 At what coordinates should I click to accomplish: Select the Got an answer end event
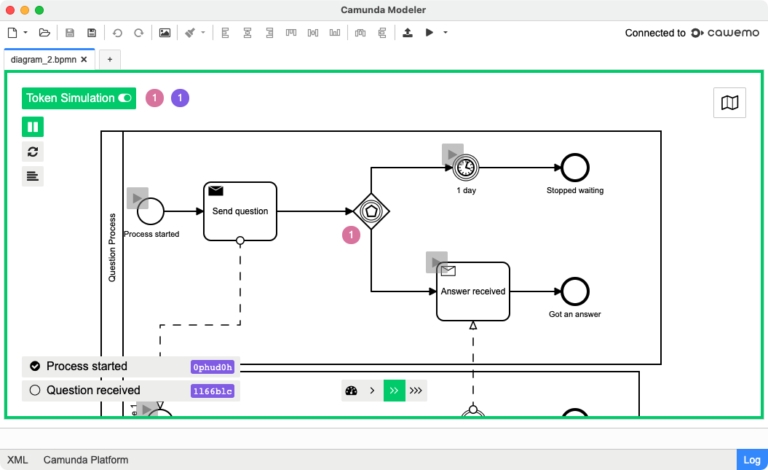(575, 291)
